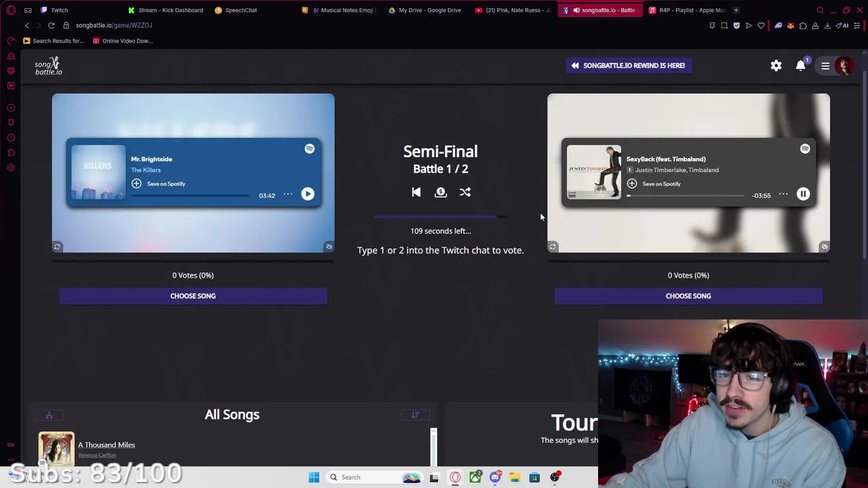Refresh the Mr. Brightside song card
868x488 pixels.
pyautogui.click(x=57, y=247)
